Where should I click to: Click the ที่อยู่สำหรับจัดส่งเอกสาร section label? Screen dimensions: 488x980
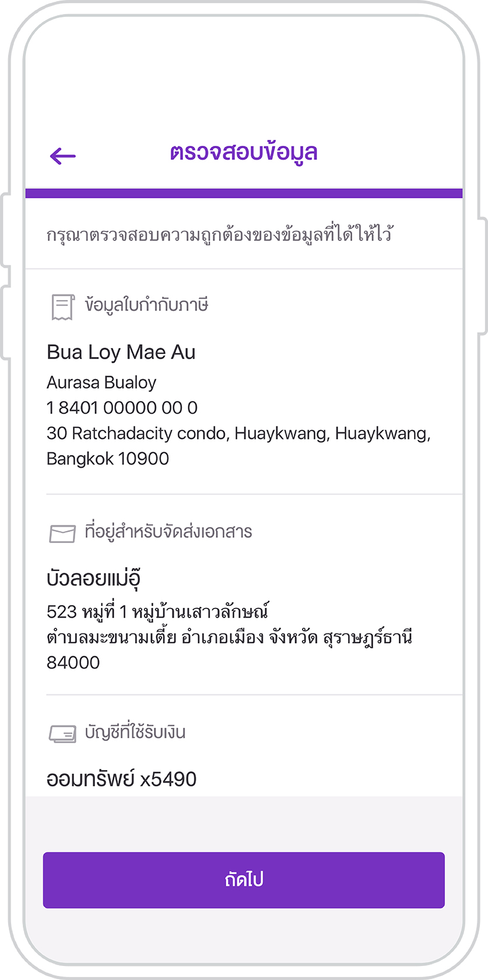point(168,531)
